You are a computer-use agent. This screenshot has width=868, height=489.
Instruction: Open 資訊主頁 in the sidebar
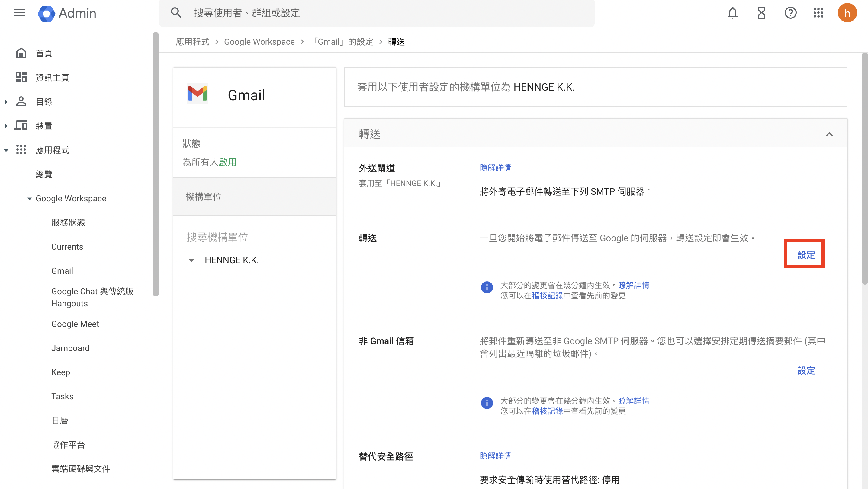tap(53, 78)
